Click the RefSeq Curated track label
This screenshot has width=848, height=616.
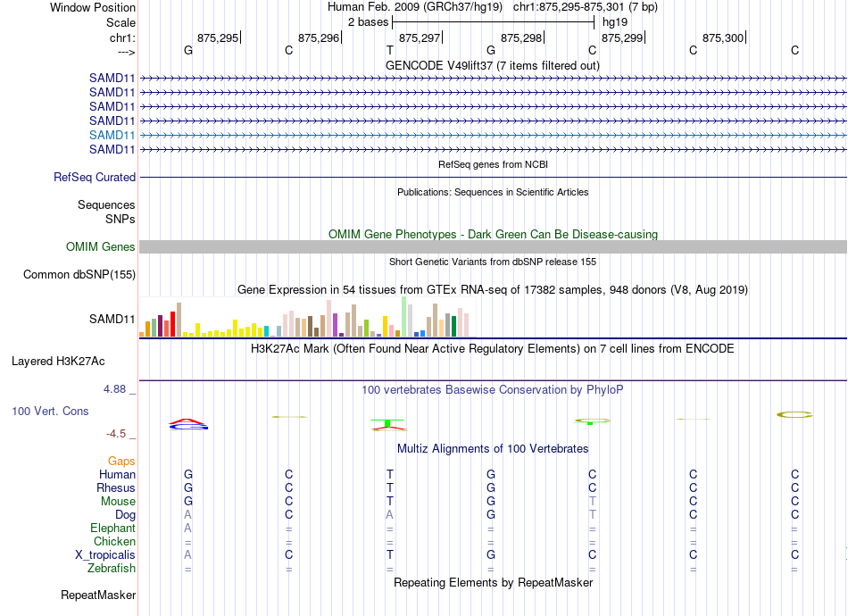[x=95, y=177]
